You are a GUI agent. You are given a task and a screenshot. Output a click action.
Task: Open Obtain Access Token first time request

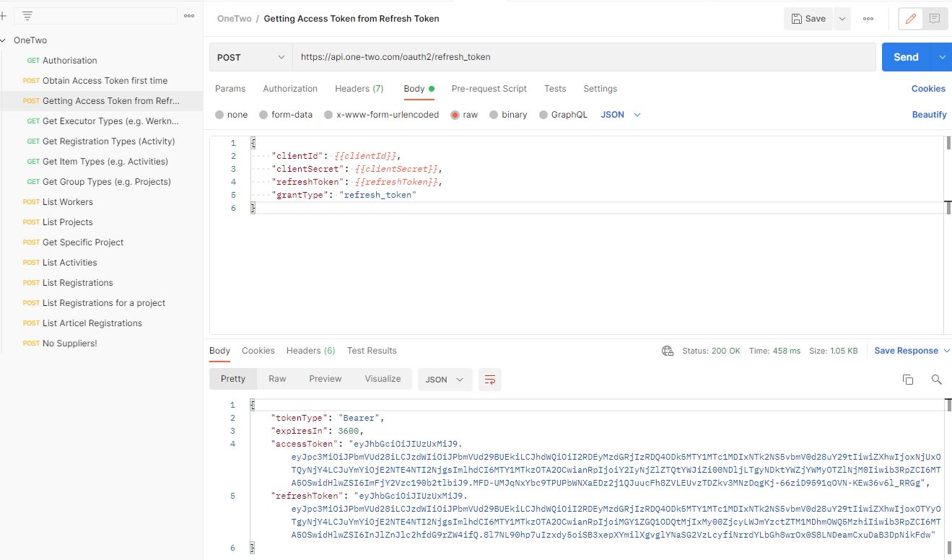(x=105, y=81)
